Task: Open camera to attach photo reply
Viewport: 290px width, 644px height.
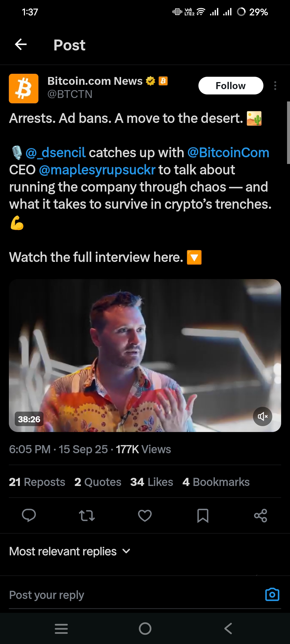Action: 272,595
